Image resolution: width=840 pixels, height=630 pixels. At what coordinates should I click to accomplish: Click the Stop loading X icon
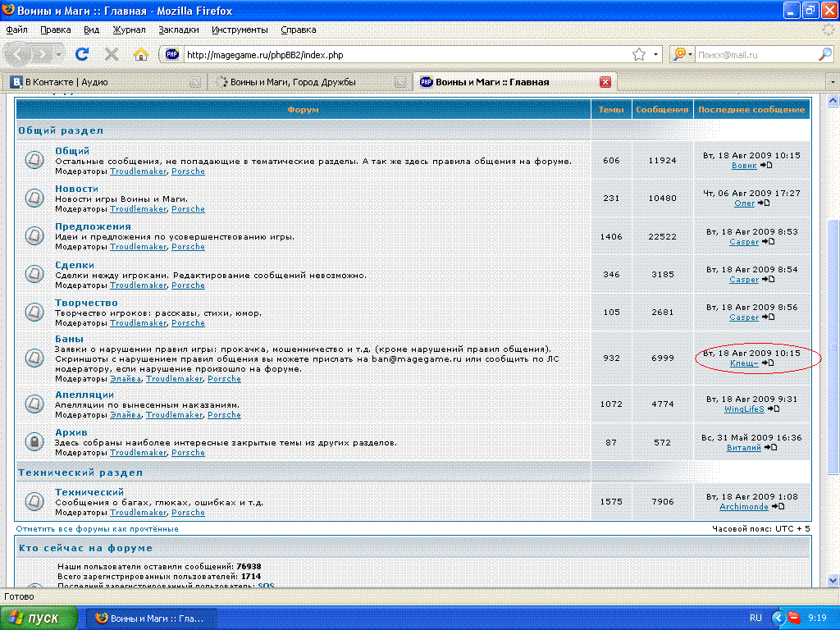point(112,54)
